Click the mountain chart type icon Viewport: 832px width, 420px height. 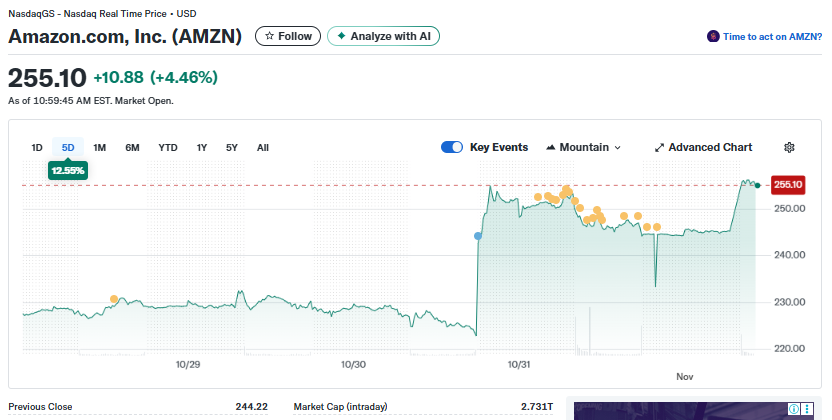551,147
